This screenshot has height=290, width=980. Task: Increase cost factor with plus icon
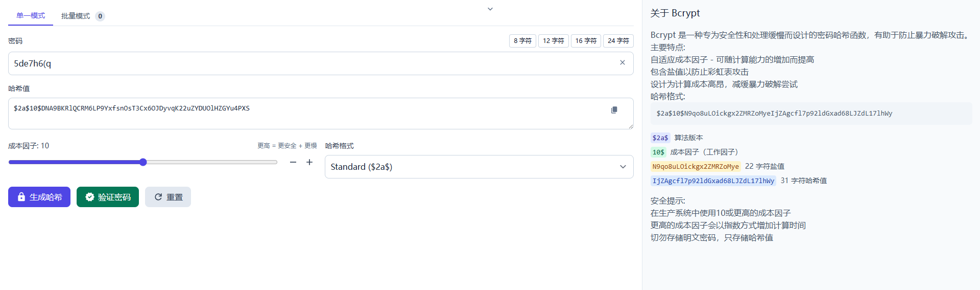[309, 162]
